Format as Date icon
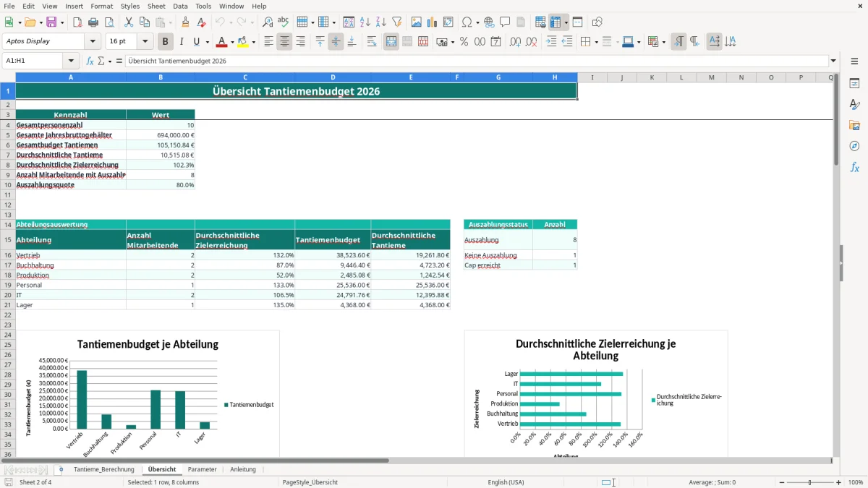 pos(496,42)
